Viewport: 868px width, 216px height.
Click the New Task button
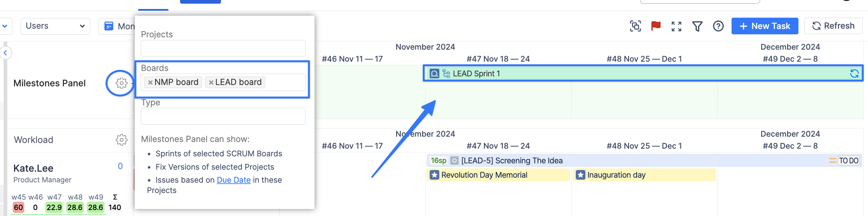[764, 26]
